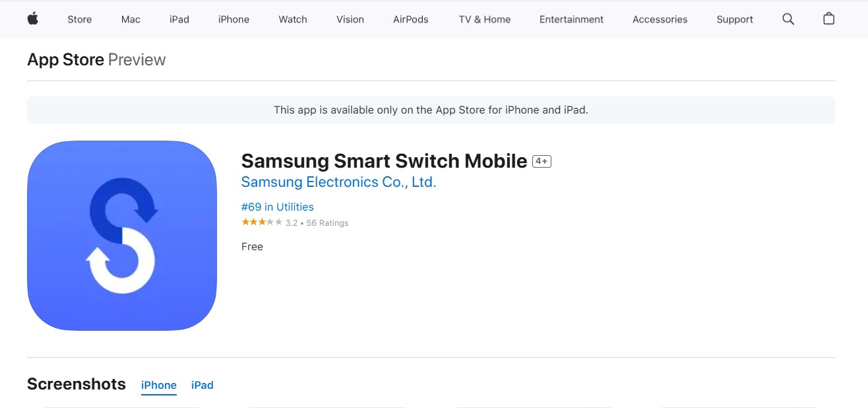Click the Samsung Smart Switch app icon
The height and width of the screenshot is (408, 868).
[x=122, y=236]
